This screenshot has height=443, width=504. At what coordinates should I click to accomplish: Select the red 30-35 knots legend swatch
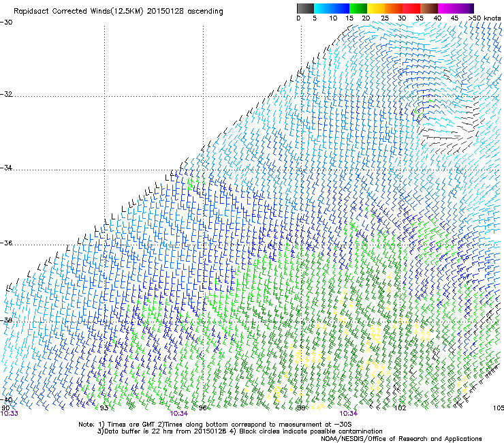(x=411, y=8)
